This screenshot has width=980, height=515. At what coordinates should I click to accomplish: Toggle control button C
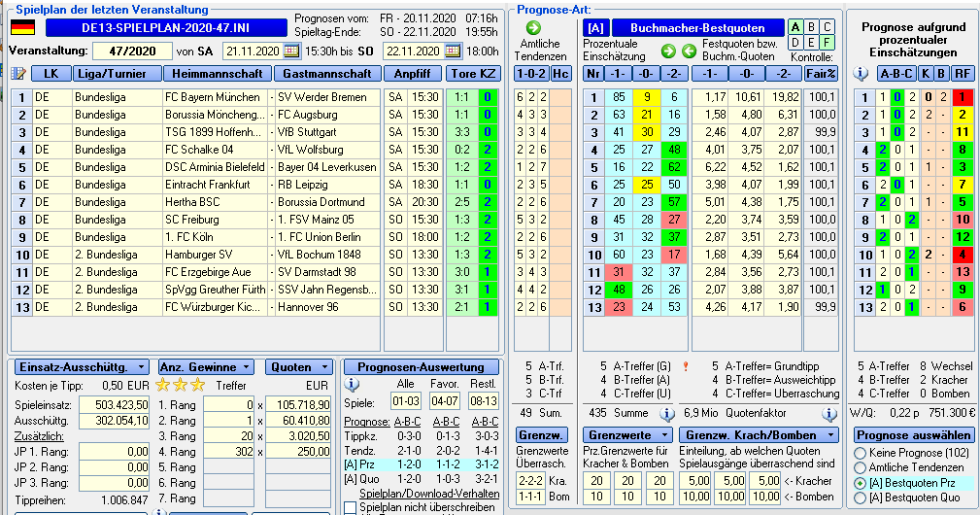(x=827, y=27)
